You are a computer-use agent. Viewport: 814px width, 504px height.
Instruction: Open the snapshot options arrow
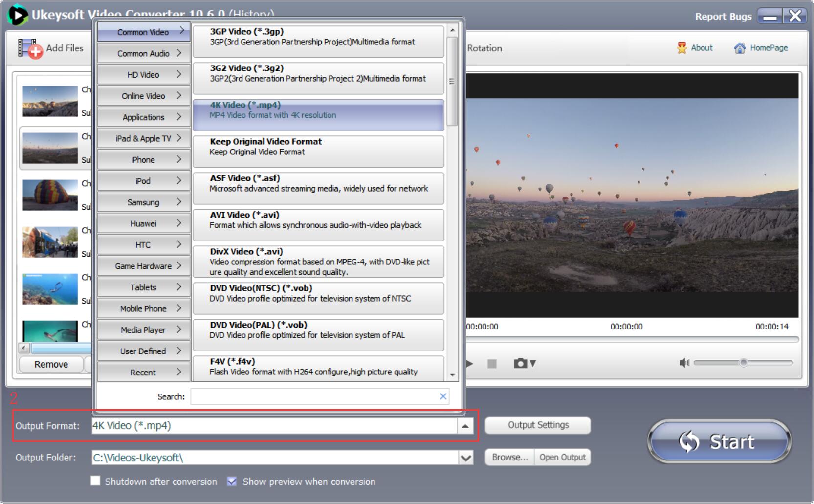click(532, 363)
